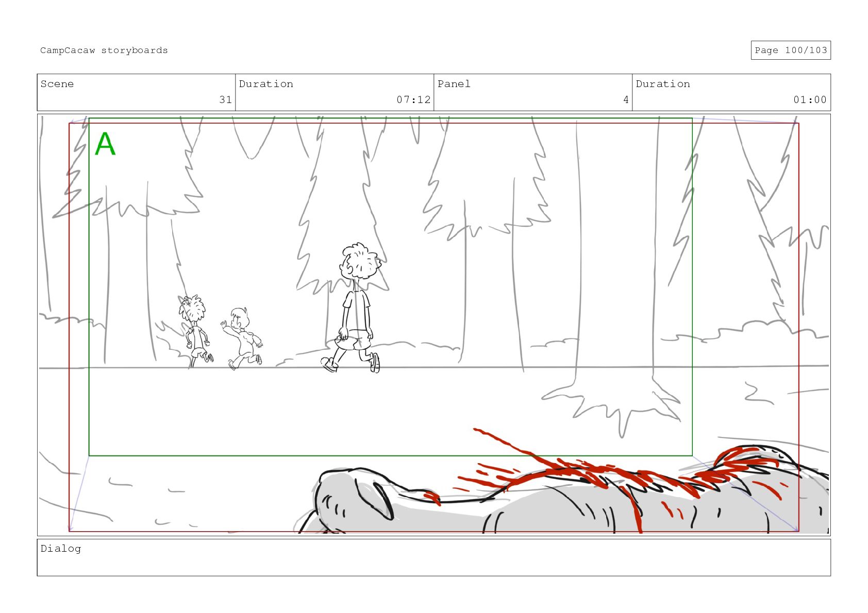Viewport: 868px width, 613px height.
Task: Click the 'CampCacaw storyboards' title text
Action: click(x=104, y=50)
